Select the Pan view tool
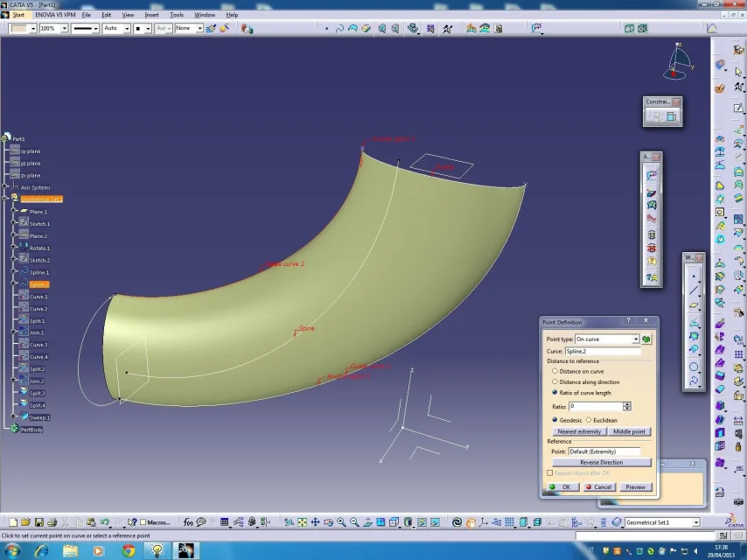This screenshot has height=560, width=747. click(x=316, y=522)
